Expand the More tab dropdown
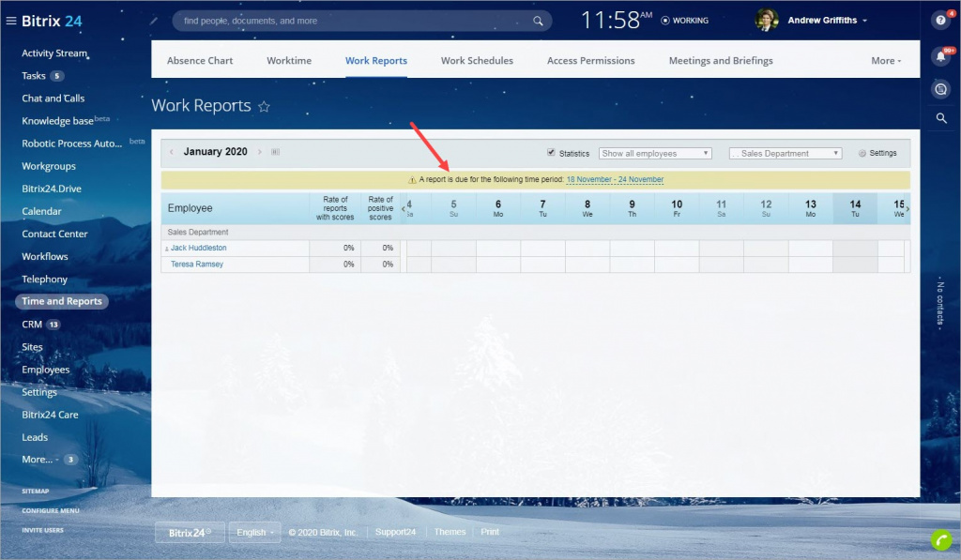The image size is (961, 560). pos(886,61)
